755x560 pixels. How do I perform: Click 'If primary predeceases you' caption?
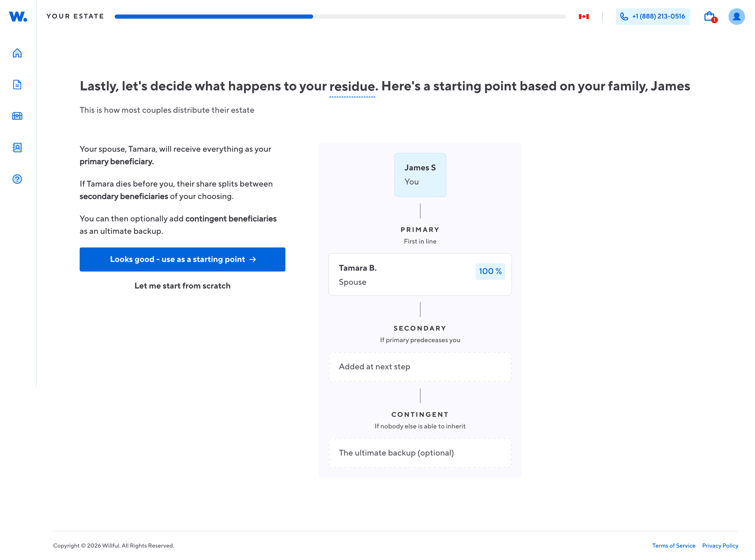(x=420, y=340)
